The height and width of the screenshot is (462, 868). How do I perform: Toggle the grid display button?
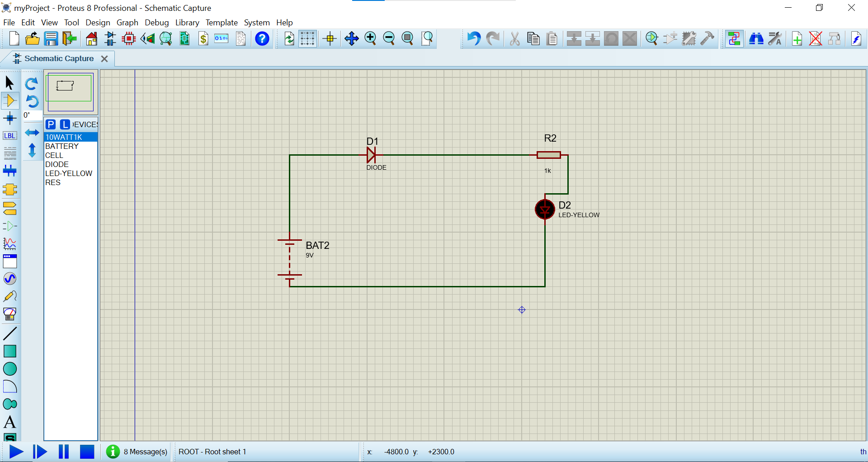click(x=307, y=39)
